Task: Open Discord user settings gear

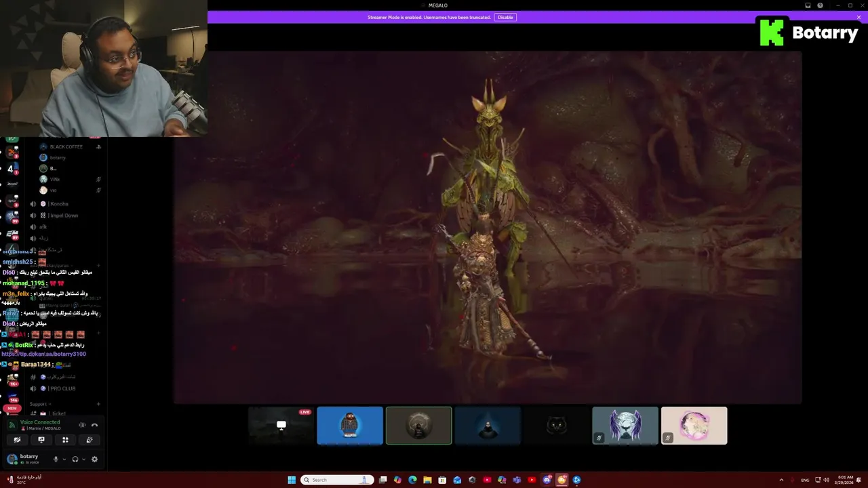Action: 94,459
